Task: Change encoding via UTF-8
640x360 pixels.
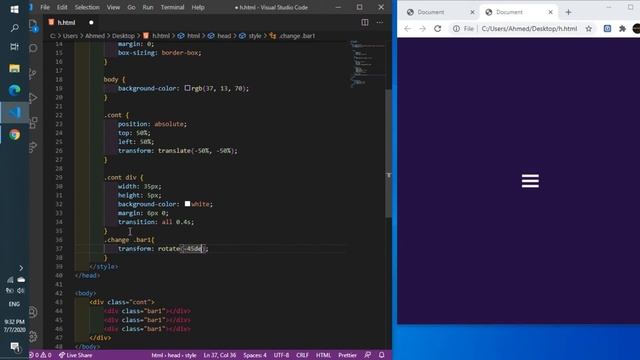Action: [x=281, y=355]
